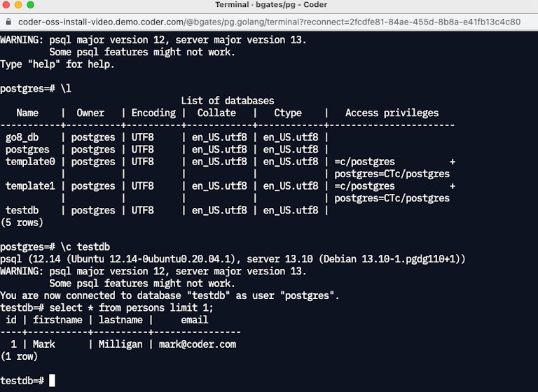Click the 'Encoding' column header
This screenshot has height=392, width=538.
pyautogui.click(x=153, y=113)
